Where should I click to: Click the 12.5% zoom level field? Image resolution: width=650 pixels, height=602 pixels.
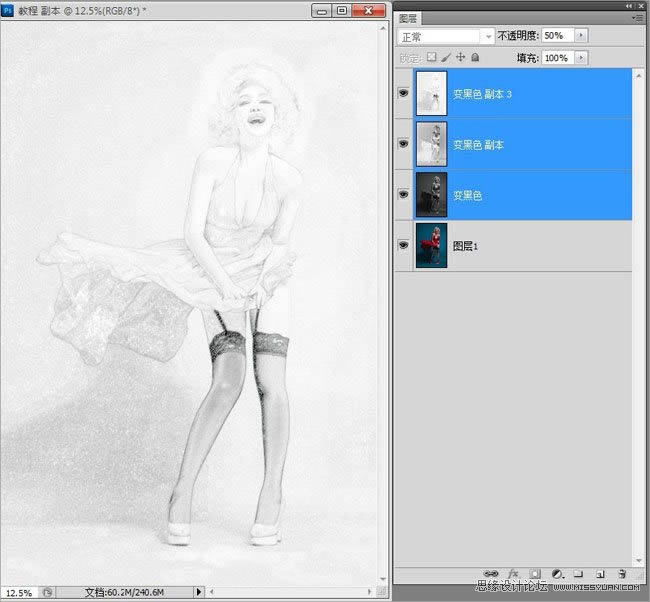pos(18,592)
